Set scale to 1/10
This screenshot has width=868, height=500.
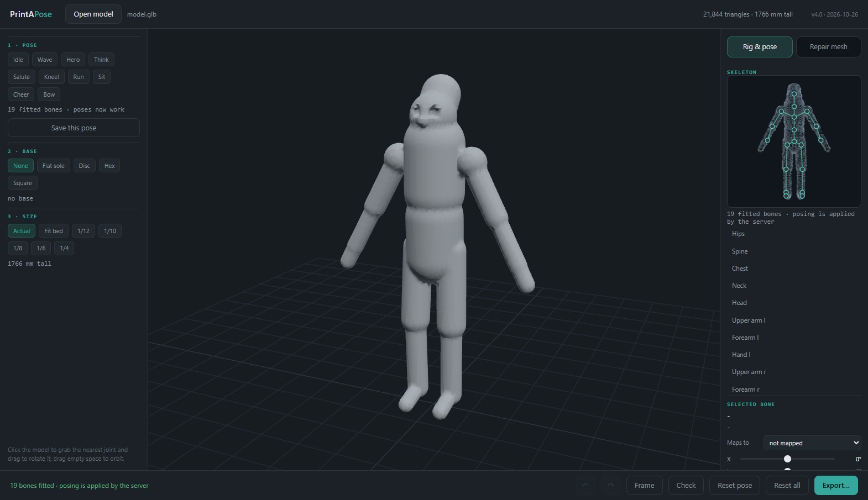pyautogui.click(x=110, y=231)
